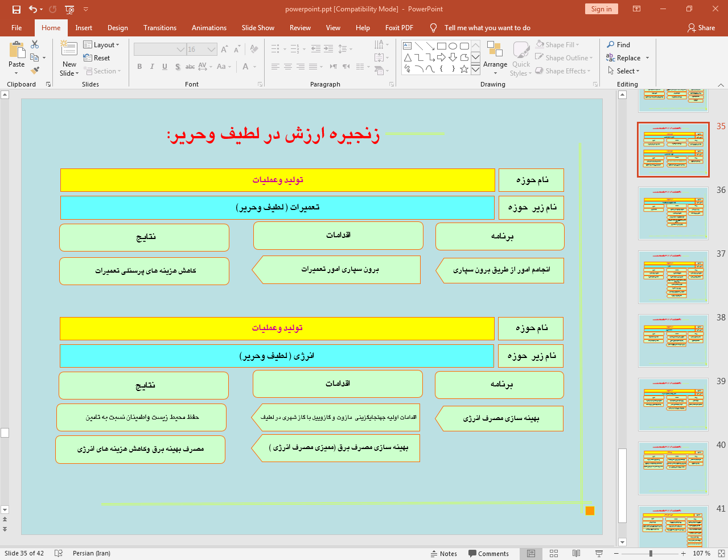The image size is (728, 560).
Task: Expand Shape Fill options
Action: 558,44
